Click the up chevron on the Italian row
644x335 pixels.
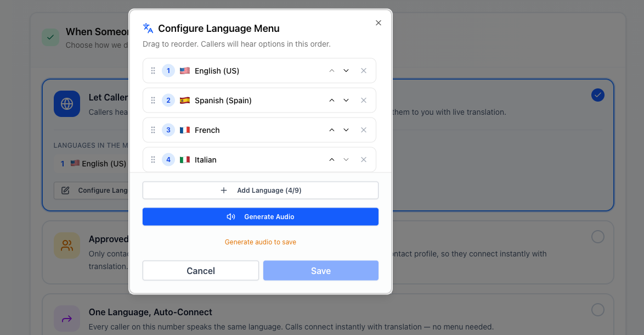click(x=332, y=159)
